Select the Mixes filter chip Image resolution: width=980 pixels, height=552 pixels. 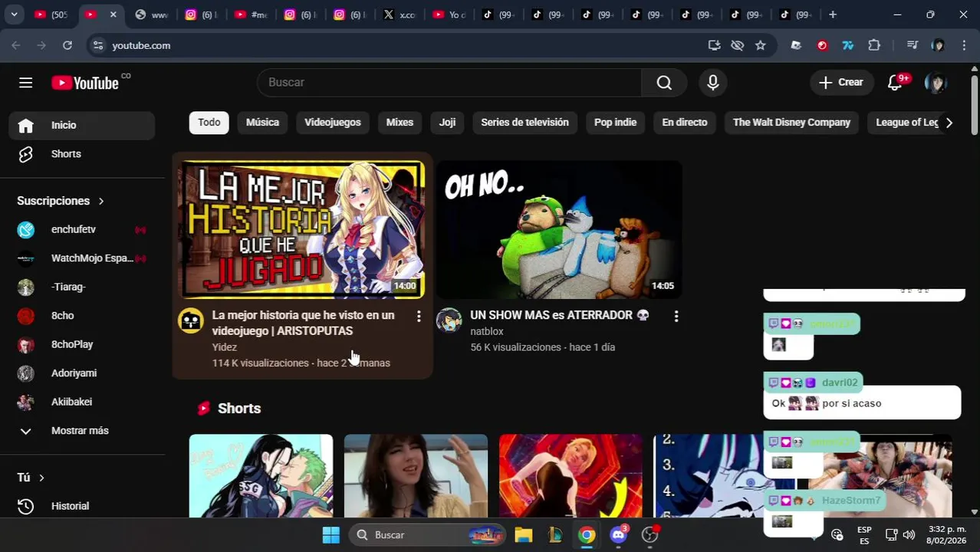coord(400,123)
